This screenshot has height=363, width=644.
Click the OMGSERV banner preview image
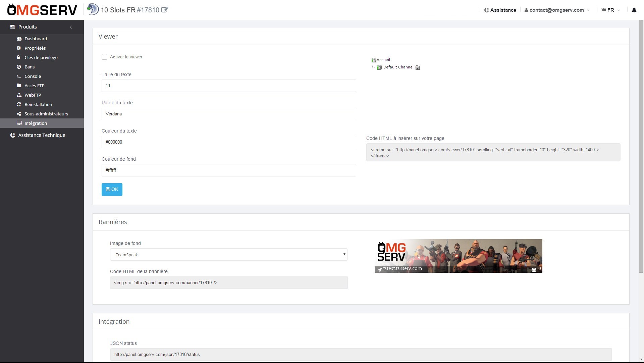[x=459, y=256]
